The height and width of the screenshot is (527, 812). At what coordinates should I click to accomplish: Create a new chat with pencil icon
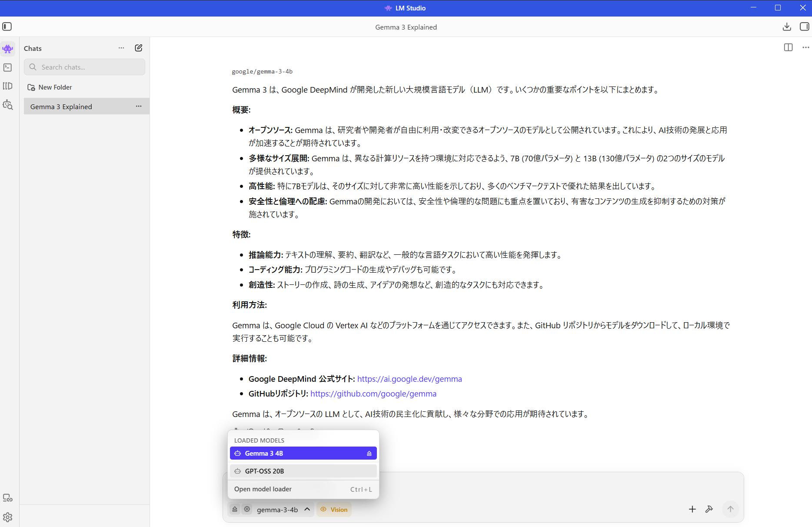[138, 48]
